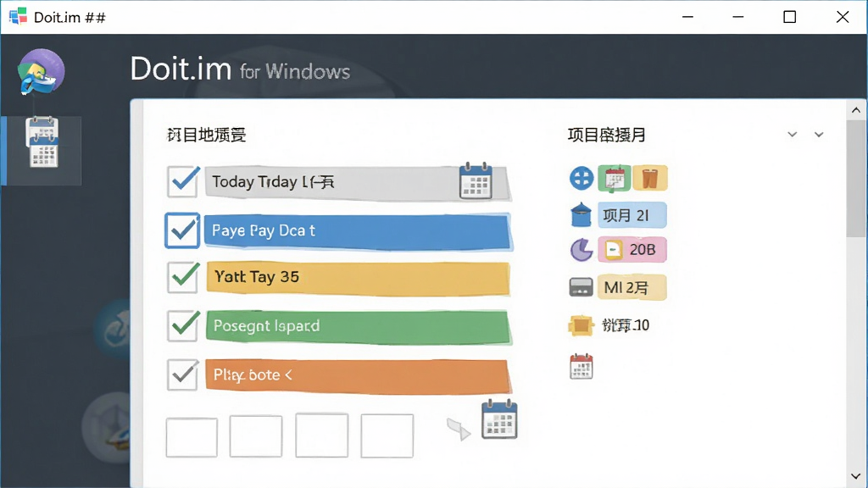Screen dimensions: 868x488
Task: Click the second empty box below tasks
Action: click(256, 436)
